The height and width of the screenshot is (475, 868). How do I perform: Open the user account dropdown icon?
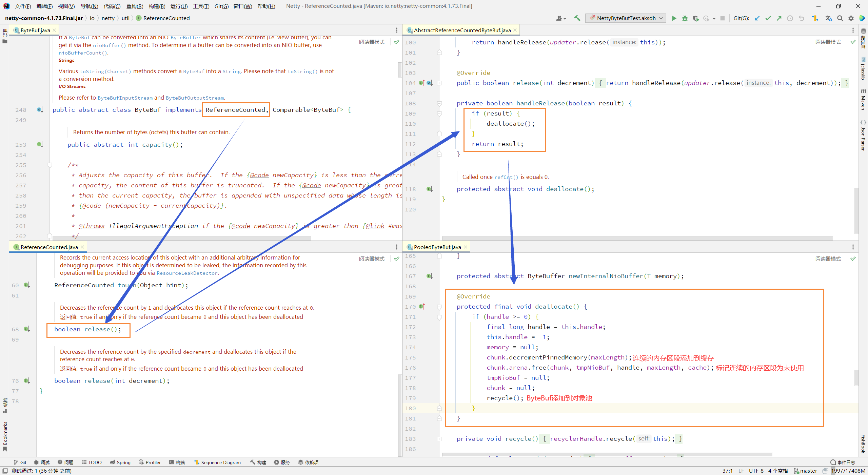561,18
